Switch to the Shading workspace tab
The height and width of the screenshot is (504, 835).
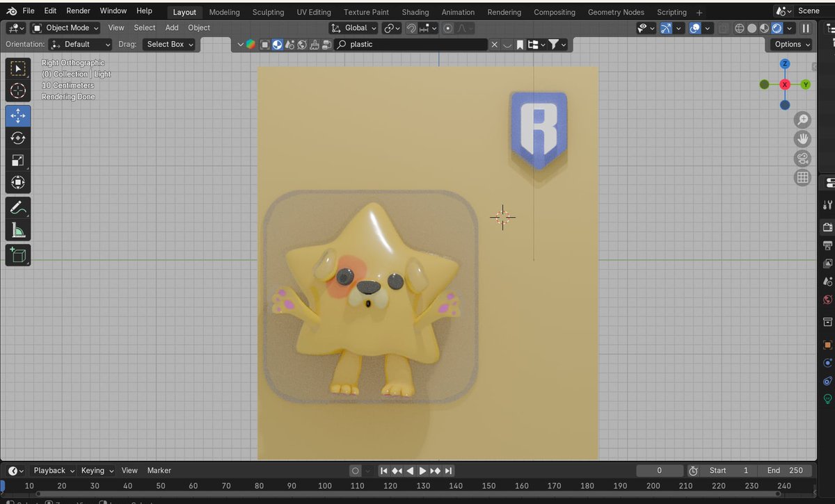[415, 12]
